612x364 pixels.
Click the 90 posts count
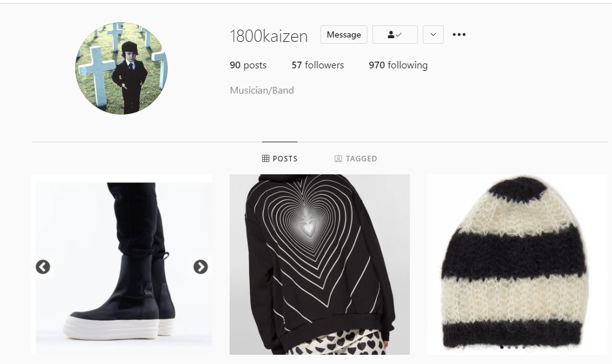[248, 65]
